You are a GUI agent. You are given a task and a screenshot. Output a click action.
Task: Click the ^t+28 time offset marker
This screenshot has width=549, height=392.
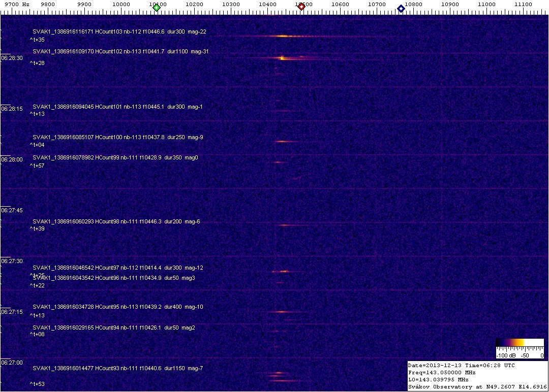point(37,63)
